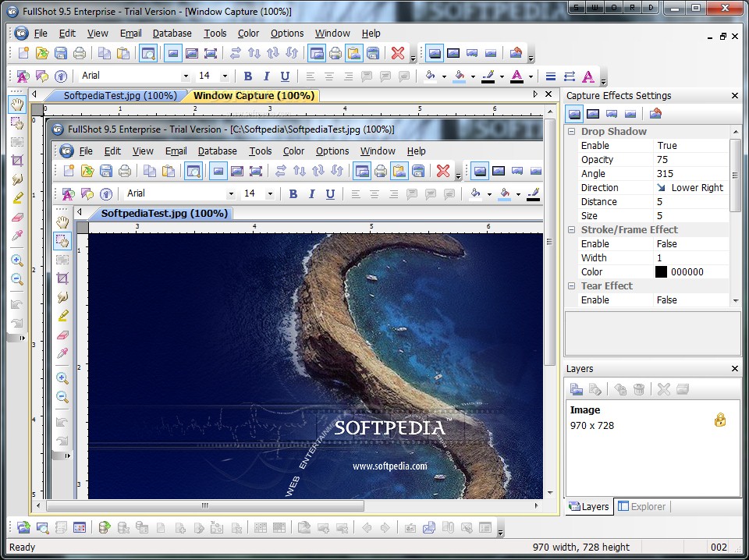Toggle Bold in the main formatting toolbar
This screenshot has width=749, height=560.
coord(247,76)
